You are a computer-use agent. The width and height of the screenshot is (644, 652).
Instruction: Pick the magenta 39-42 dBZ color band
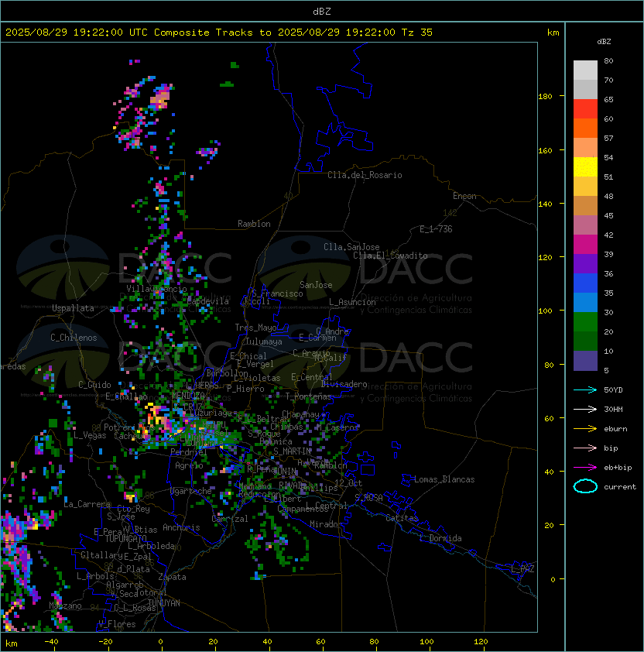585,245
